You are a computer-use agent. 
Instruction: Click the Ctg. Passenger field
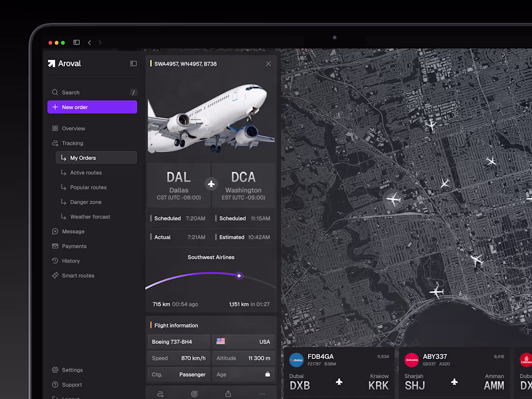pyautogui.click(x=179, y=374)
